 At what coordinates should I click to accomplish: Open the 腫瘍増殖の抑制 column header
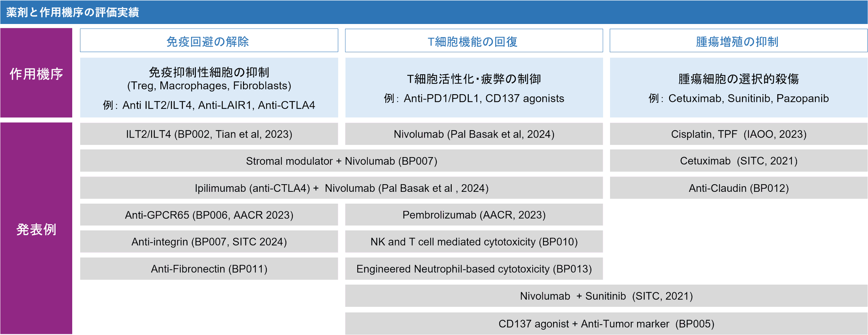click(x=738, y=41)
